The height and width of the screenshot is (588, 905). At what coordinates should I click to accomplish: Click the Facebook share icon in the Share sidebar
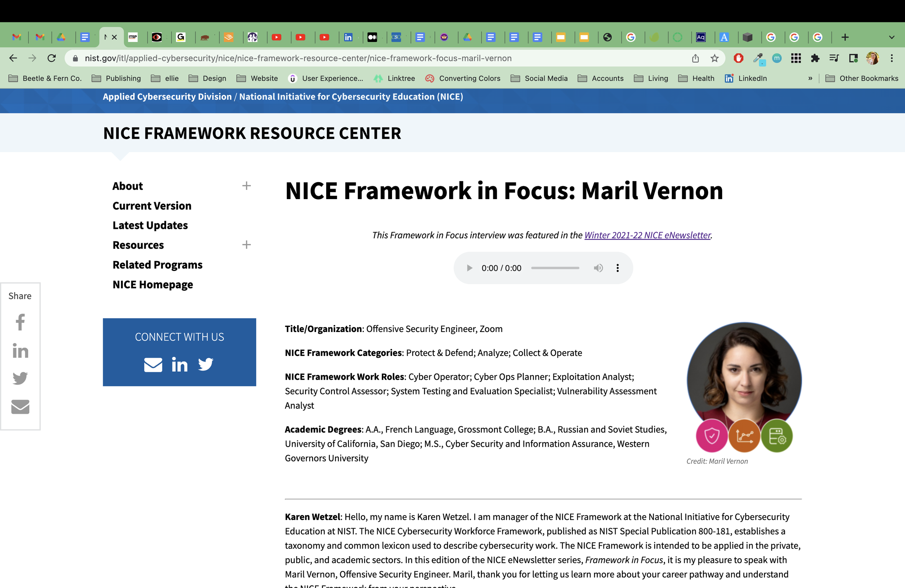(20, 323)
